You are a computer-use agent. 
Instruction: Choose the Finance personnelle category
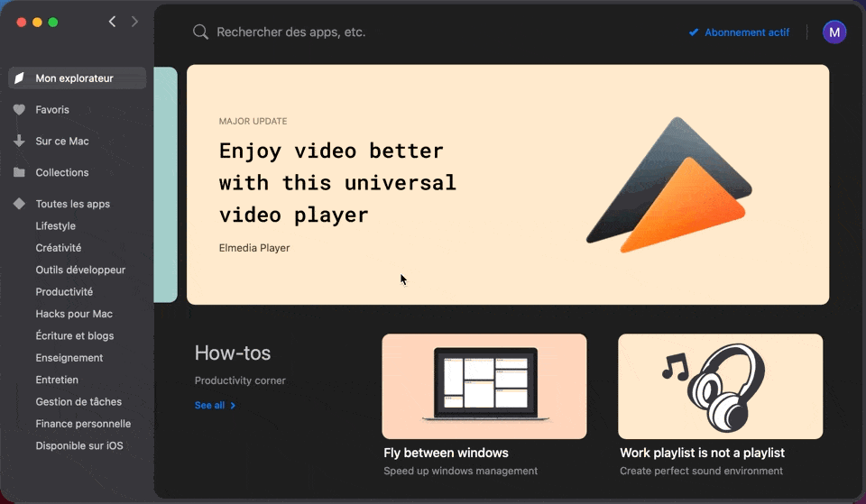(83, 424)
